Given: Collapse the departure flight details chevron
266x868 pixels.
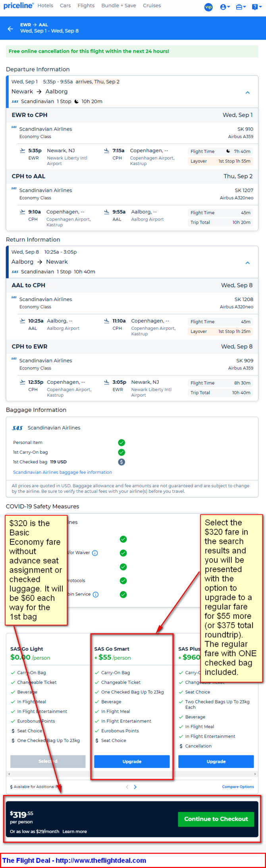Looking at the screenshot, I should pos(248,92).
